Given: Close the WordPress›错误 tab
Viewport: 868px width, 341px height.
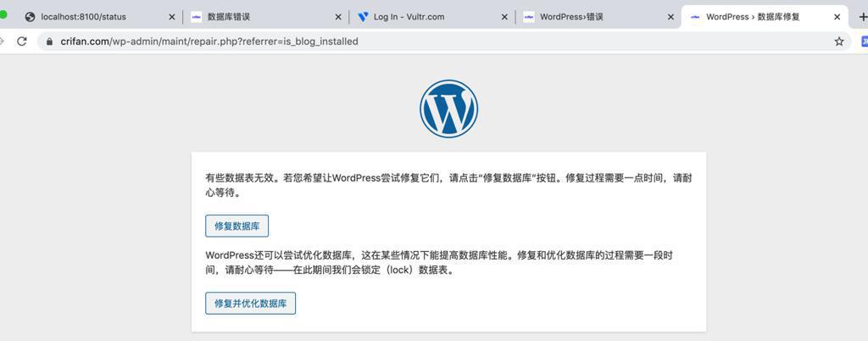Looking at the screenshot, I should tap(670, 17).
